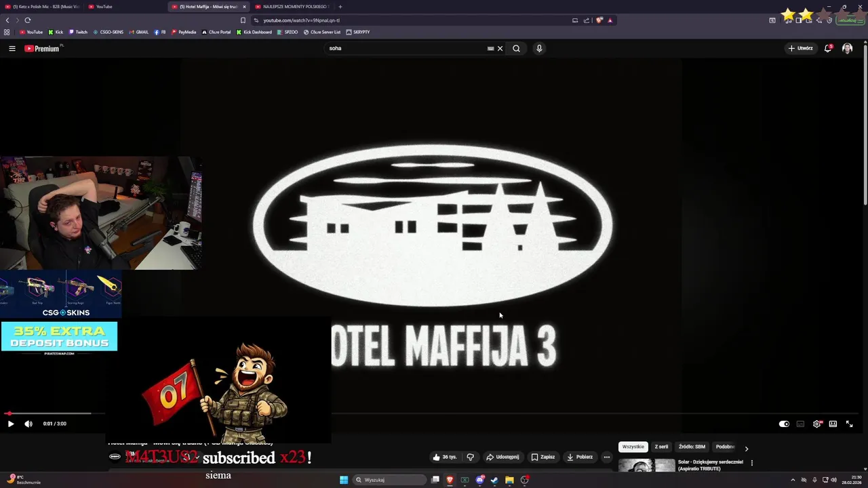Open Steam from the taskbar

(x=494, y=480)
